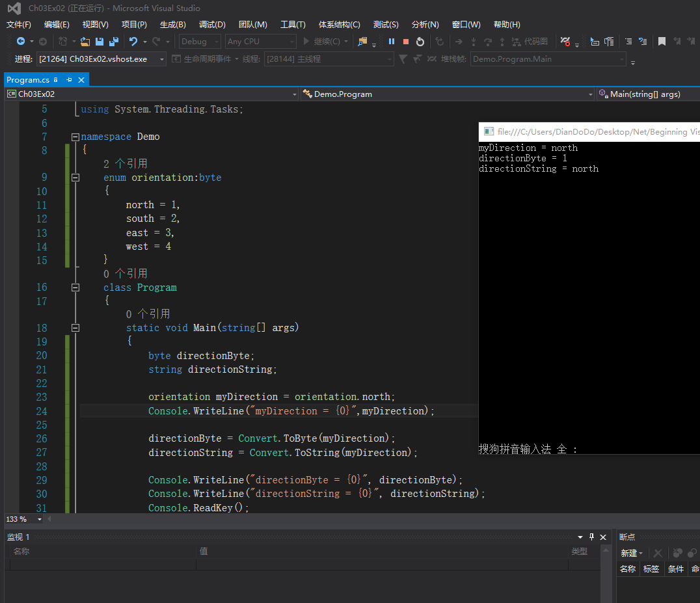The width and height of the screenshot is (700, 603).
Task: Toggle a bookmark with bookmark icon
Action: [x=662, y=42]
